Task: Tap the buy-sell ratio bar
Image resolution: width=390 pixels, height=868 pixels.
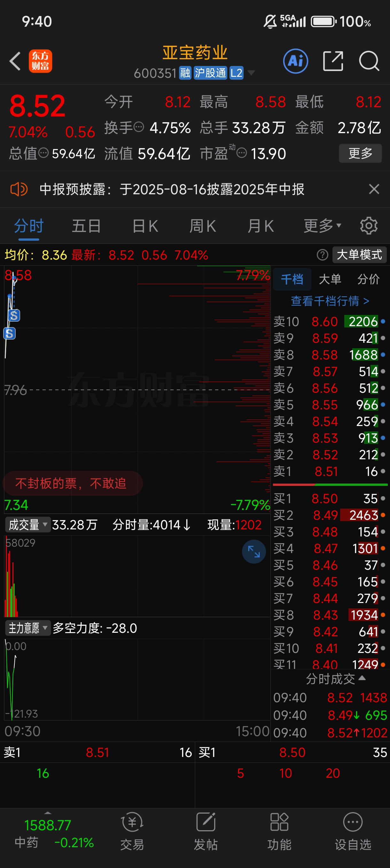Action: coord(330,485)
